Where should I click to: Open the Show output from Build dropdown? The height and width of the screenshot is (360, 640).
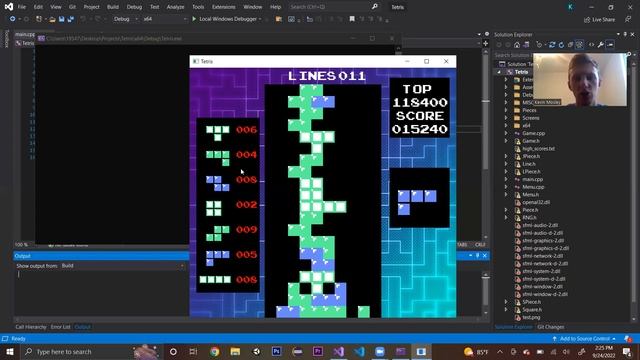(122, 266)
